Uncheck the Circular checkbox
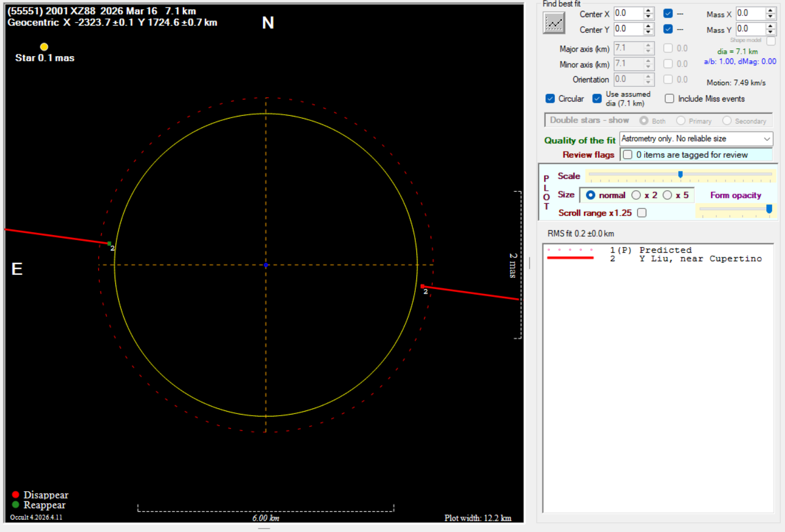Screen dimensions: 785x532 pos(550,99)
